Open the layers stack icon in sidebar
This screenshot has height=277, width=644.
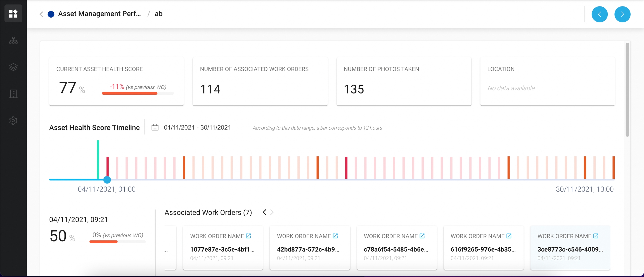(x=13, y=67)
